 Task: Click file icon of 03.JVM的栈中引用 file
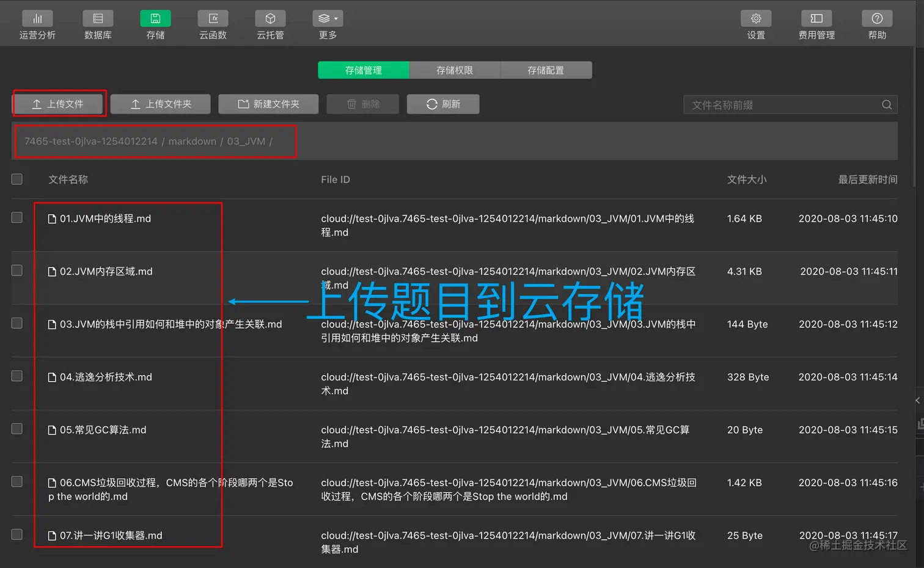coord(53,324)
